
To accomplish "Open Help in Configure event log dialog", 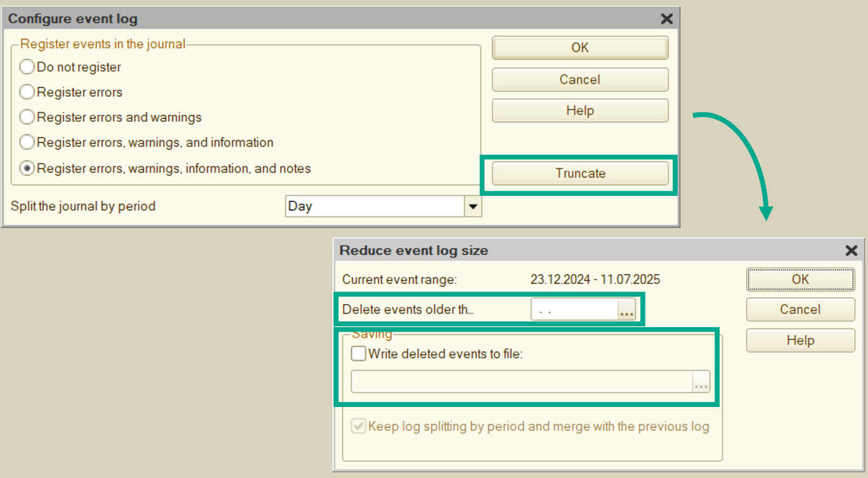I will pos(580,110).
